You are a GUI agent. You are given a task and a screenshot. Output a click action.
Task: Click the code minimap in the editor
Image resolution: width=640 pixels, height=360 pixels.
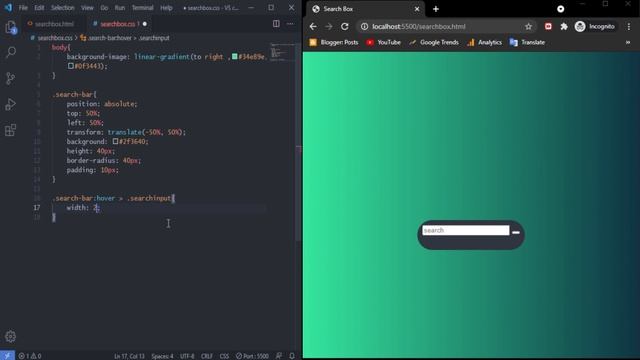(282, 52)
